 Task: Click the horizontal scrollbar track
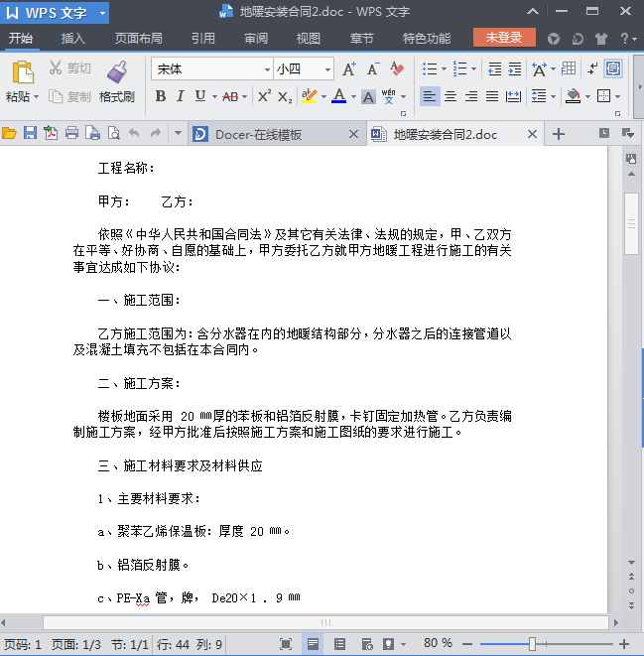[325, 622]
